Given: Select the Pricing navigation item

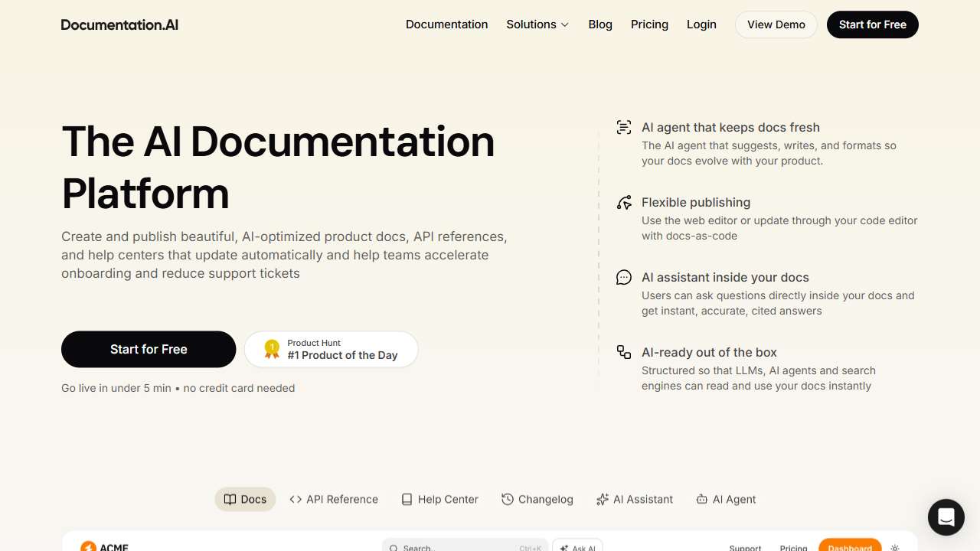Looking at the screenshot, I should (649, 24).
